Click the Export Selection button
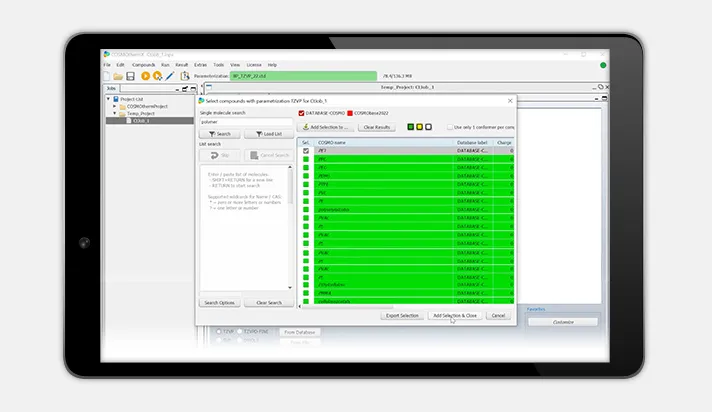Screen dimensions: 712x412 point(402,315)
